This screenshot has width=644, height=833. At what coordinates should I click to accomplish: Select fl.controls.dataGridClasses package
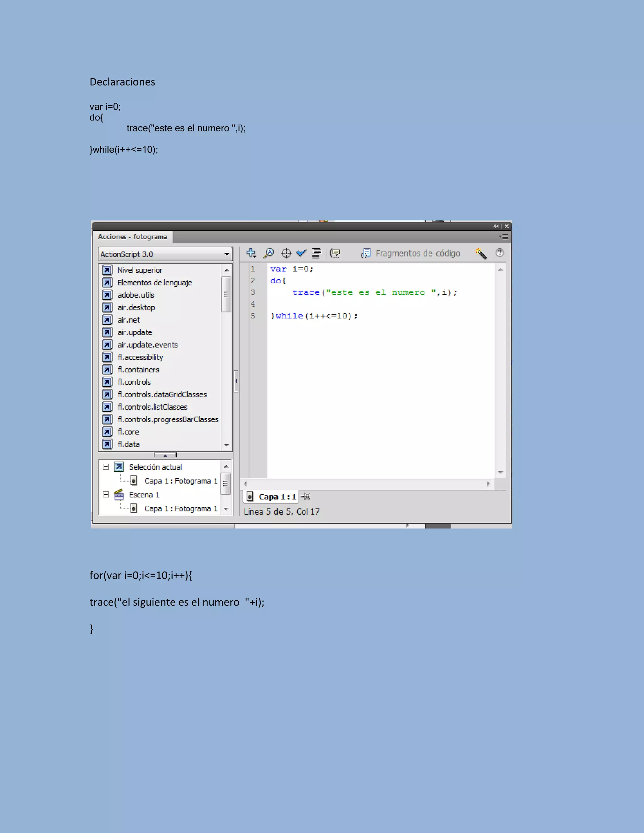162,394
